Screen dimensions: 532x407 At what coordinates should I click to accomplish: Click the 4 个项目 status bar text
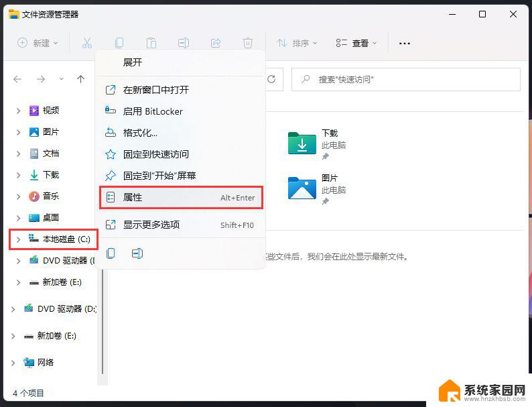pos(29,393)
